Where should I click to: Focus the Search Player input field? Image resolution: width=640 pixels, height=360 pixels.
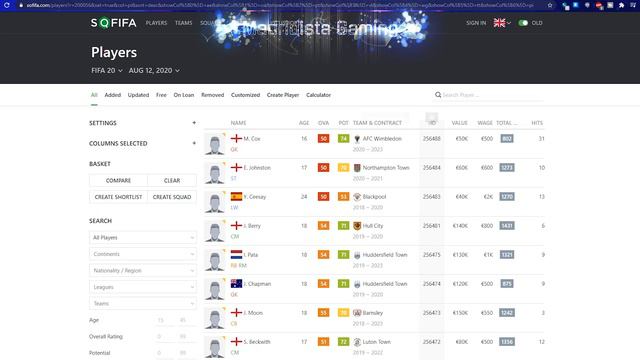(x=493, y=95)
